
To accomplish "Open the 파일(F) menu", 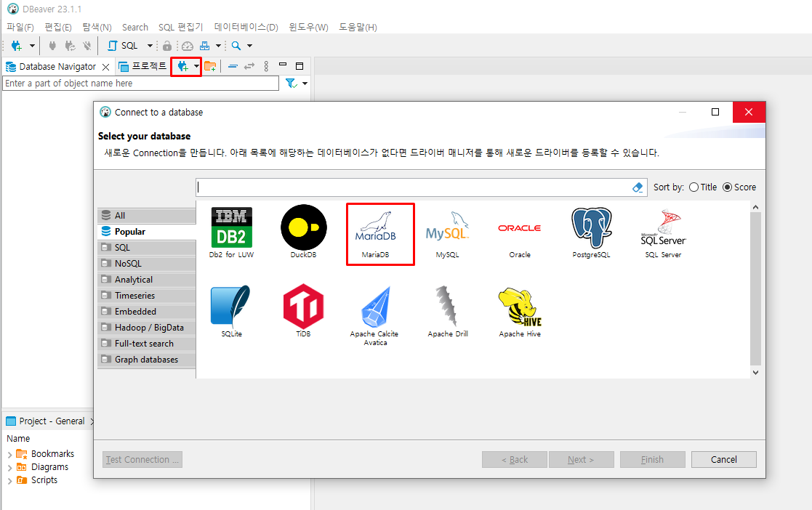I will pyautogui.click(x=20, y=27).
